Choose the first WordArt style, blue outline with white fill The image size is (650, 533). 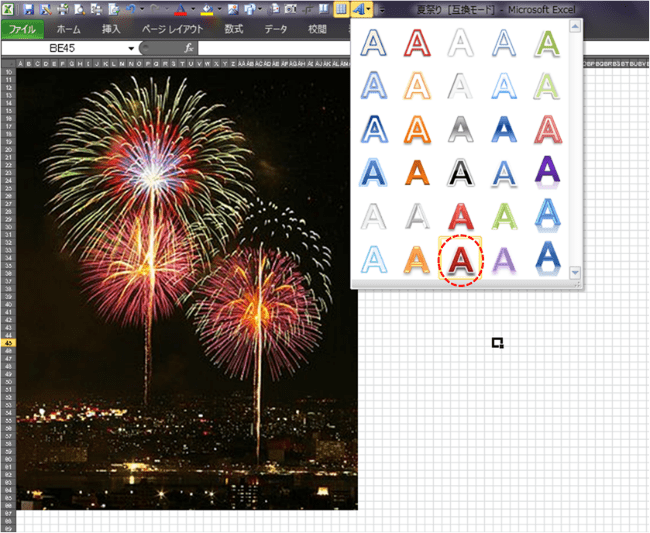coord(374,42)
